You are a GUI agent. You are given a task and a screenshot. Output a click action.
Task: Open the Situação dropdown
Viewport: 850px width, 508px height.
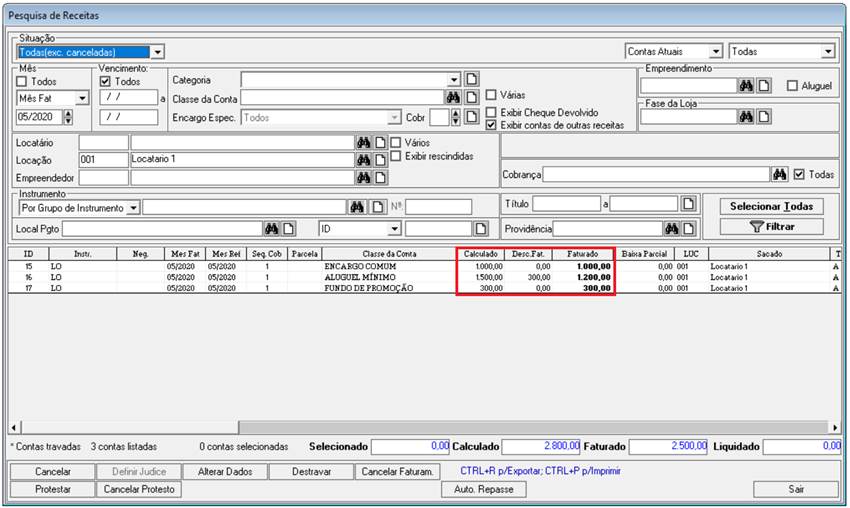[x=157, y=52]
